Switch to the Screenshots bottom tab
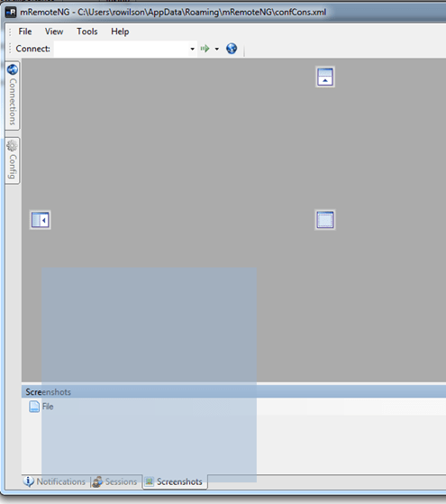446x504 pixels. (x=175, y=481)
